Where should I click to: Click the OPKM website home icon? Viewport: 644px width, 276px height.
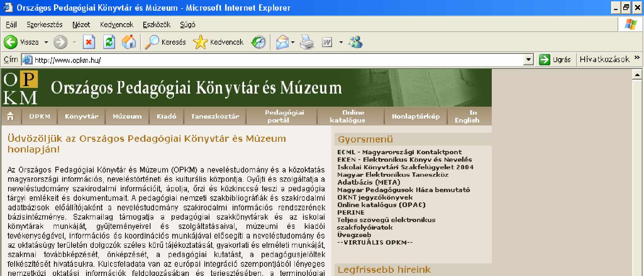click(x=11, y=116)
